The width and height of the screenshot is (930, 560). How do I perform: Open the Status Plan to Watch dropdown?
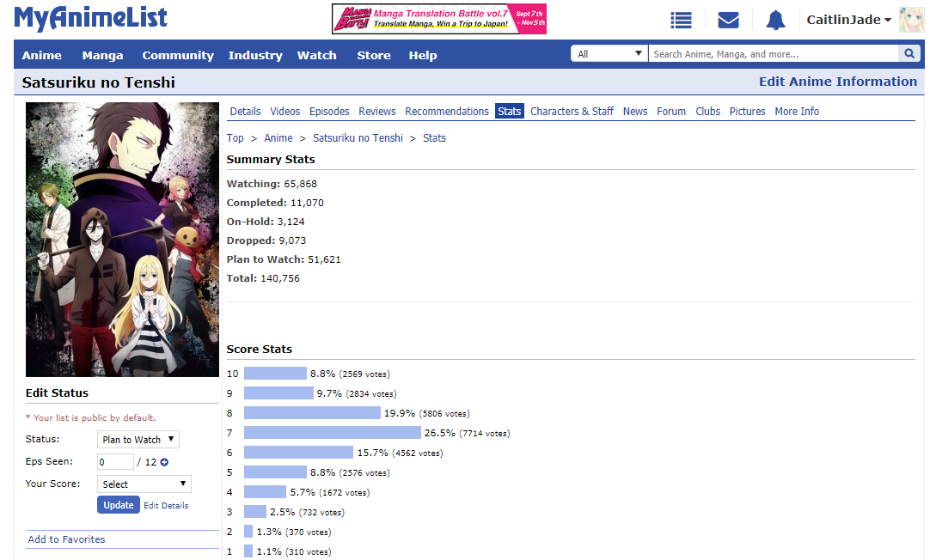138,439
